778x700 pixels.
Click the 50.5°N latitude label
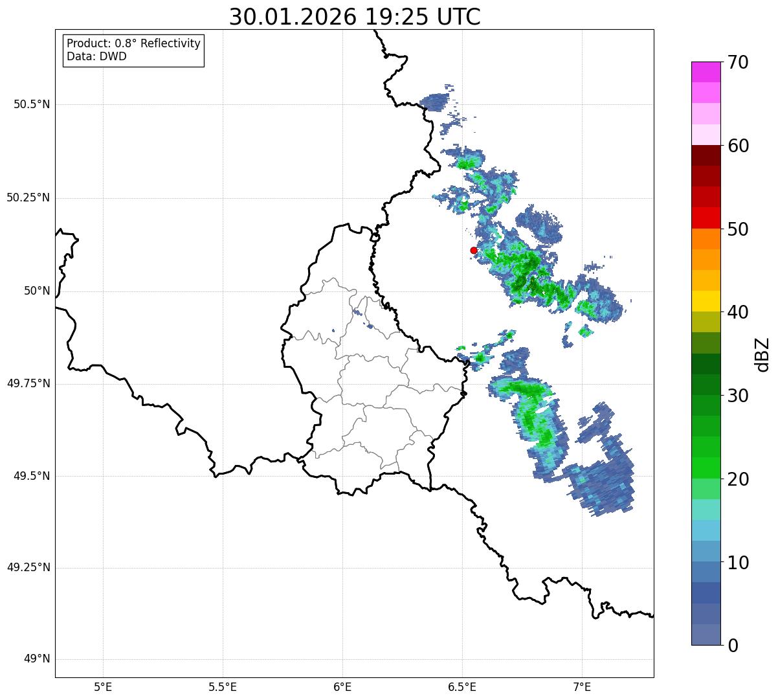(x=32, y=104)
